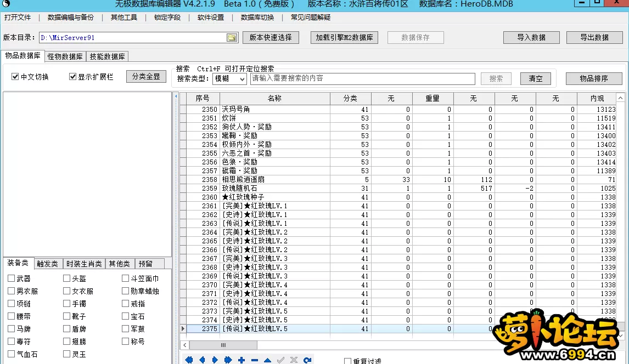The height and width of the screenshot is (364, 629).
Task: Check the 靴子 category box
Action: [x=66, y=316]
